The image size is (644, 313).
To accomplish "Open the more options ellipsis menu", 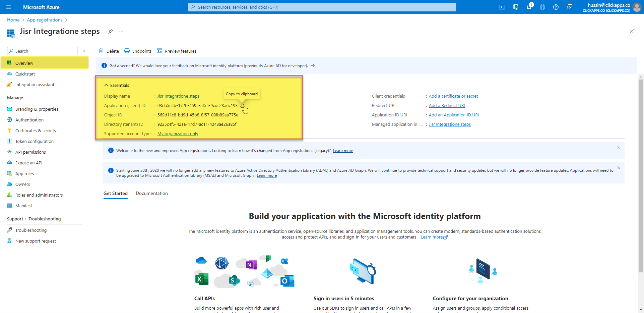I will pos(121,31).
